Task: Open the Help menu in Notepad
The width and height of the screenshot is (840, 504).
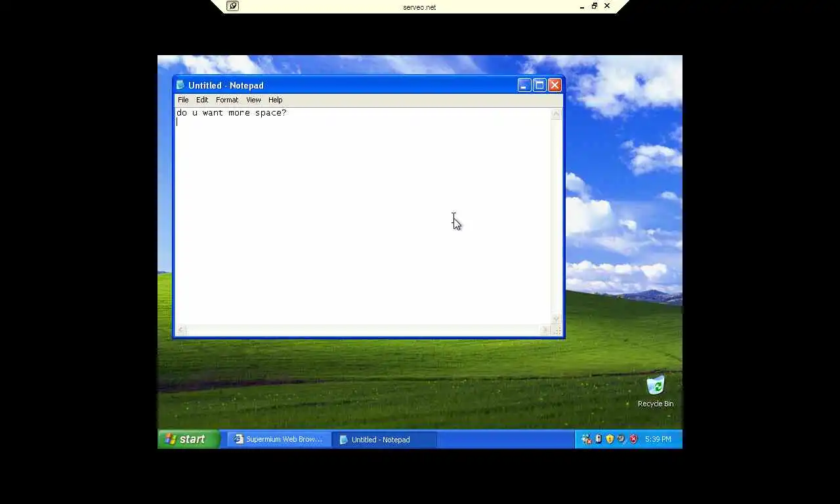Action: tap(276, 100)
